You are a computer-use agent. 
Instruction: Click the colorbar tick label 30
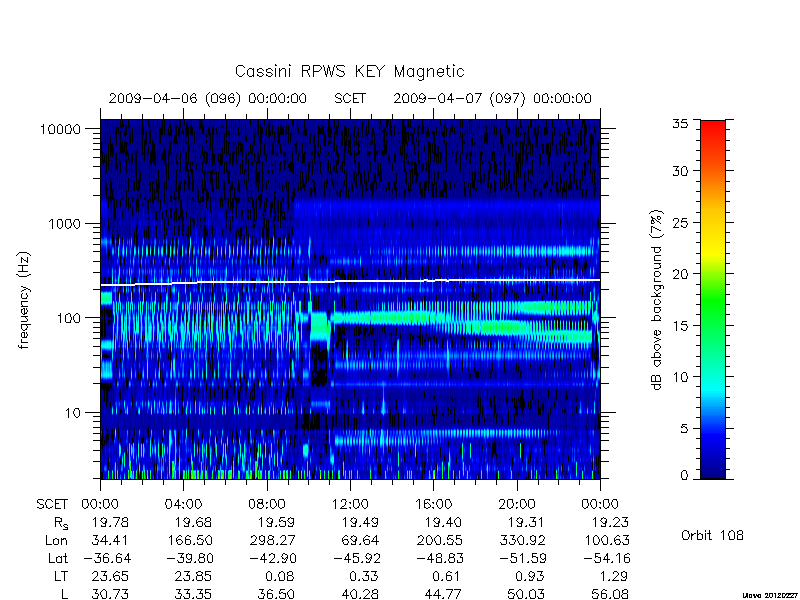pos(680,171)
